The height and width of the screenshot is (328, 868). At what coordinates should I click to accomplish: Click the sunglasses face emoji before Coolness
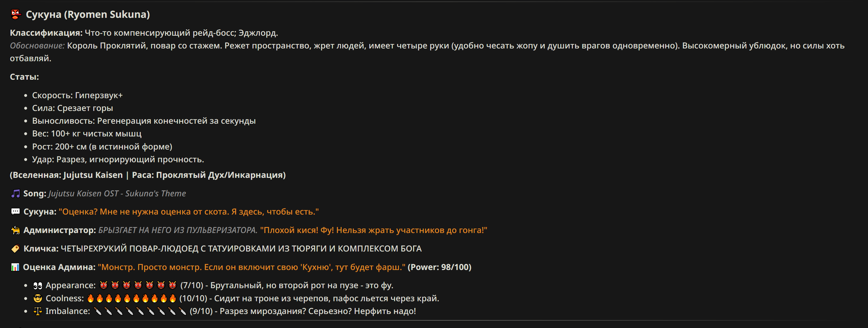38,298
